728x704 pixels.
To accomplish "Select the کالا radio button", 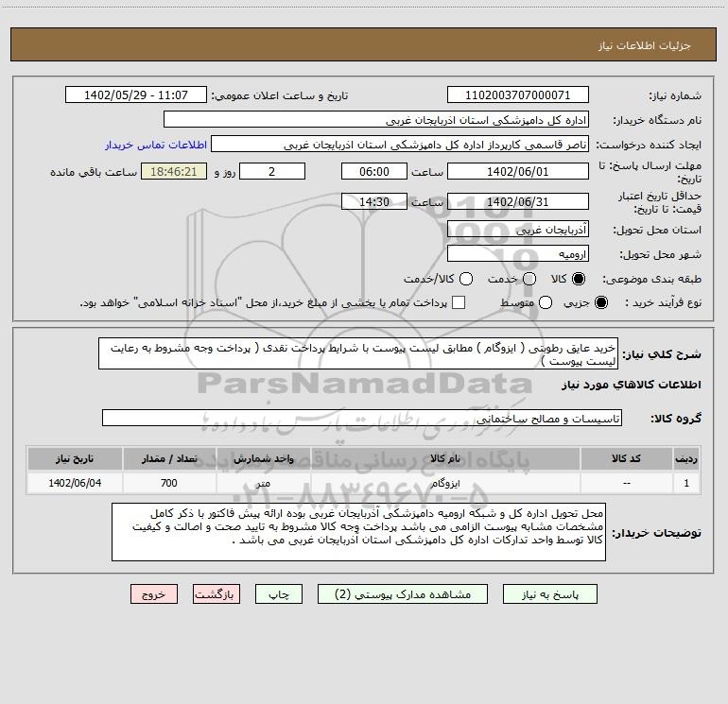I will (x=579, y=279).
